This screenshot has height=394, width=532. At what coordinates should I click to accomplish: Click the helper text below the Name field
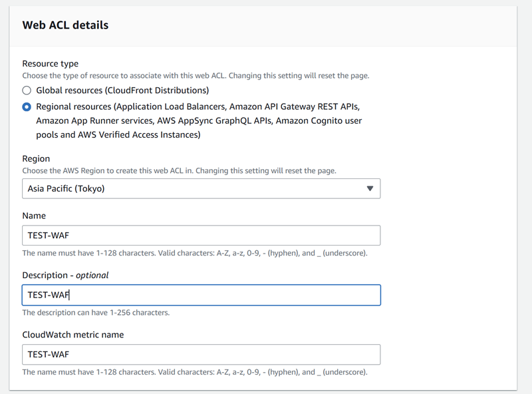[195, 253]
